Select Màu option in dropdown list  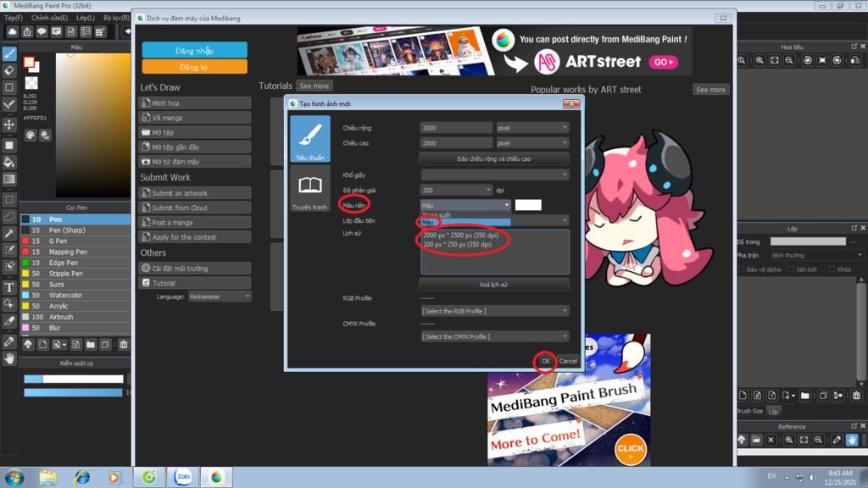(x=465, y=223)
